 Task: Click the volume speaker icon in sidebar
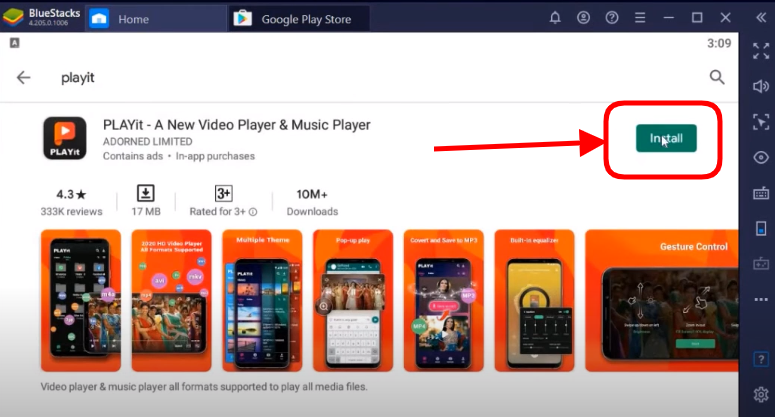[x=761, y=86]
